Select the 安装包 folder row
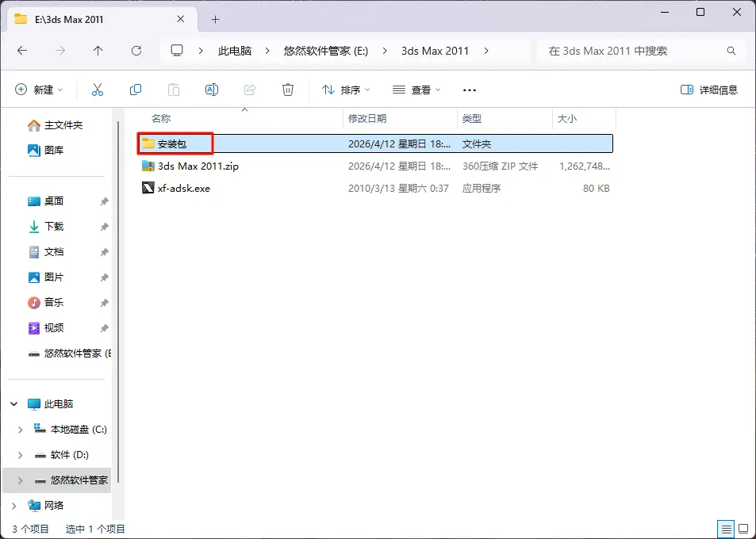This screenshot has width=756, height=539. coord(375,143)
